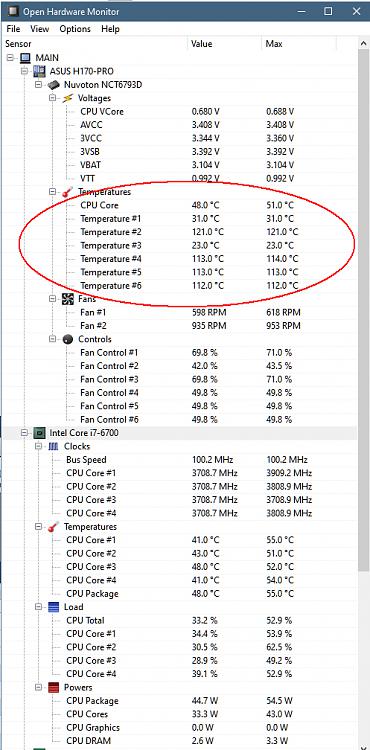Click the Fans group icon
The height and width of the screenshot is (750, 370).
point(68,299)
